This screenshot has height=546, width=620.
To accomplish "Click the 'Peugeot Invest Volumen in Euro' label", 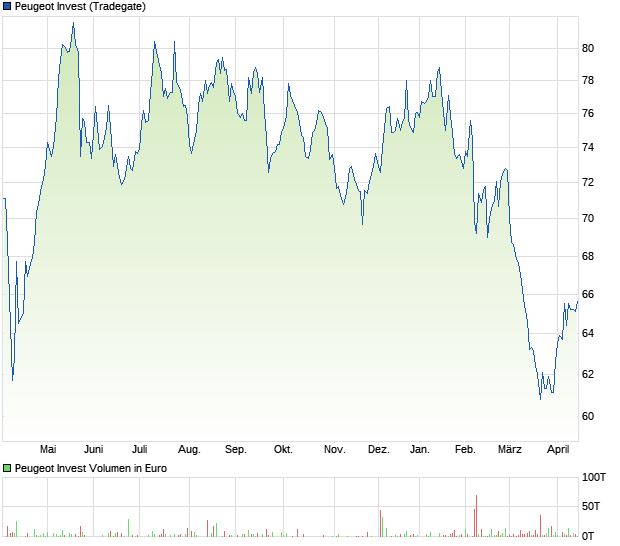I will coord(91,469).
